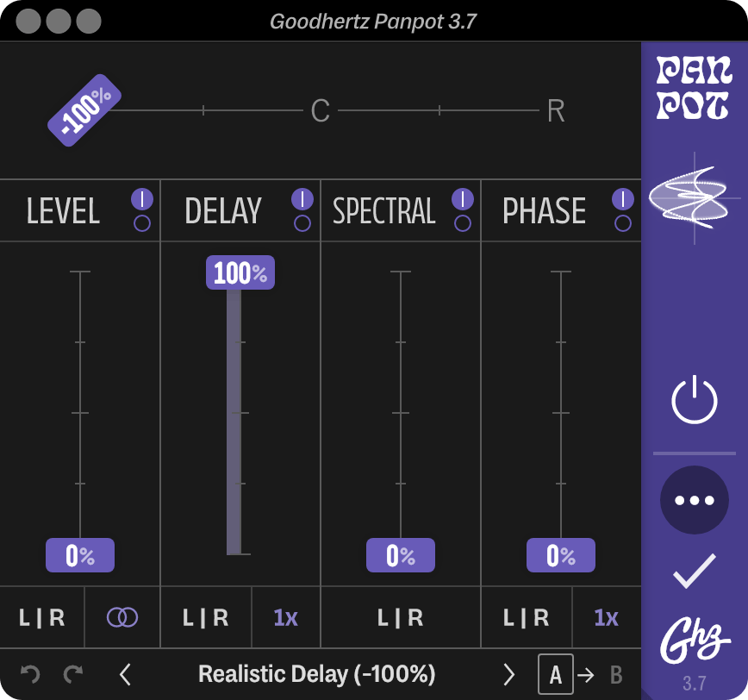
Task: Select the B settings slot
Action: tap(616, 675)
